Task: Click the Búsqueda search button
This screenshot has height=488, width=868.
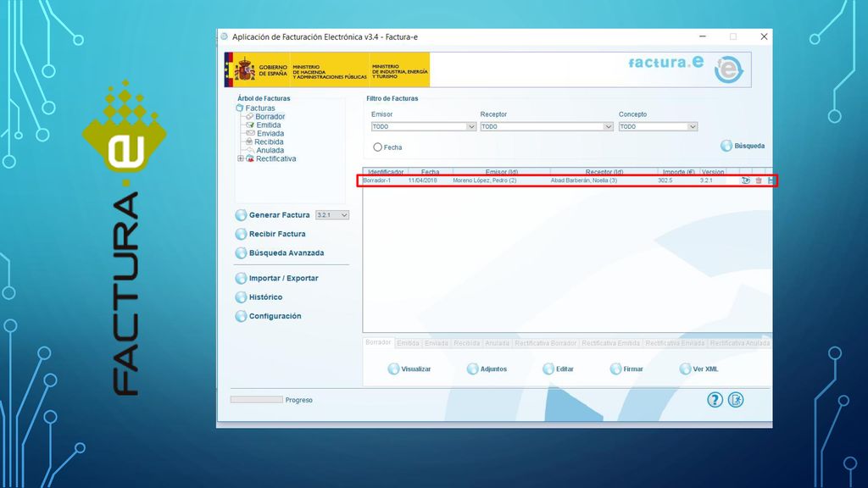Action: tap(743, 146)
